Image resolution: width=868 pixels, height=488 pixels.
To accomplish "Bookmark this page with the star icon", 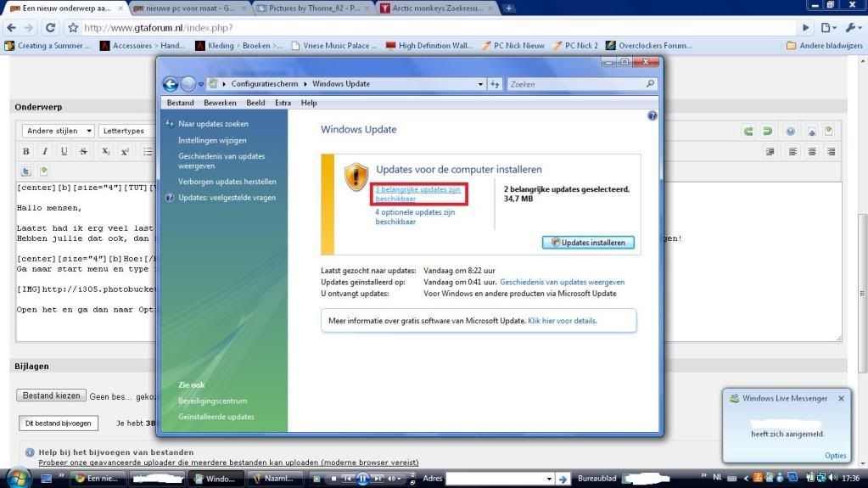I will click(73, 28).
